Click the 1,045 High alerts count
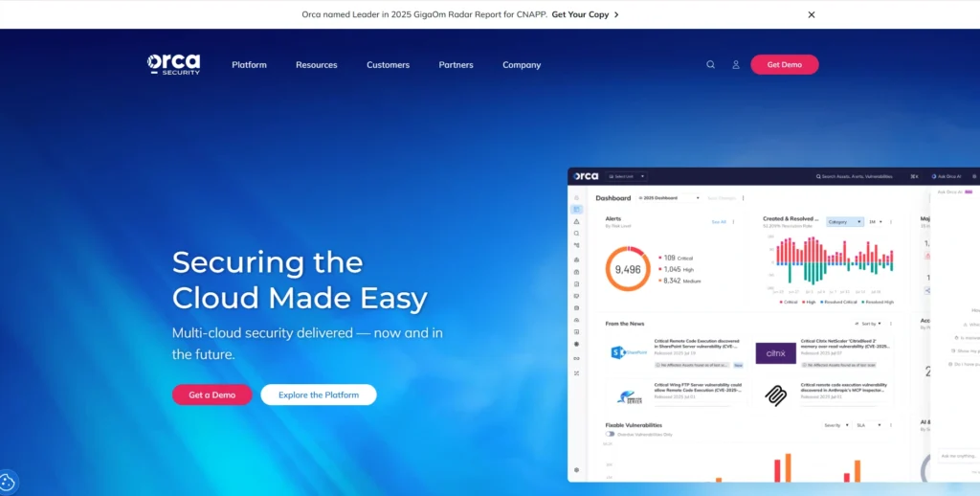 click(x=675, y=269)
